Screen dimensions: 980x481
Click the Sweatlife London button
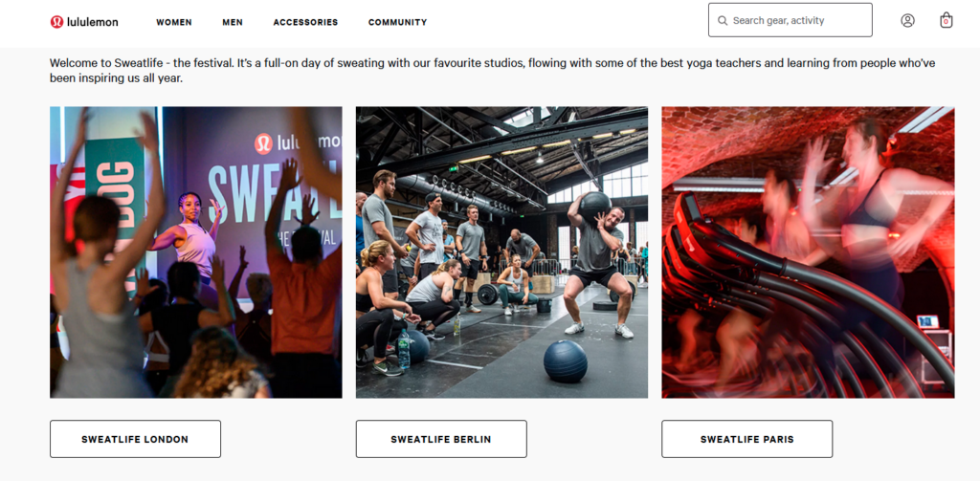click(x=135, y=439)
